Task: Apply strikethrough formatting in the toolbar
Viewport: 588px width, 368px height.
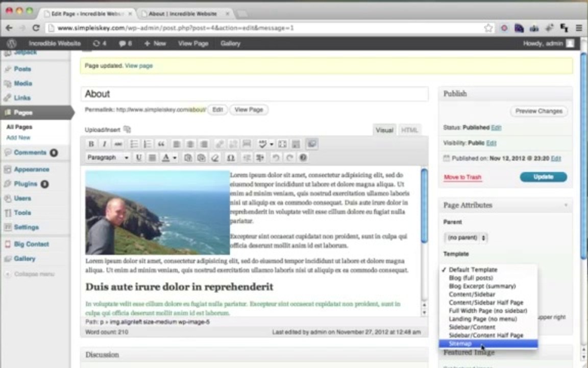Action: click(118, 144)
